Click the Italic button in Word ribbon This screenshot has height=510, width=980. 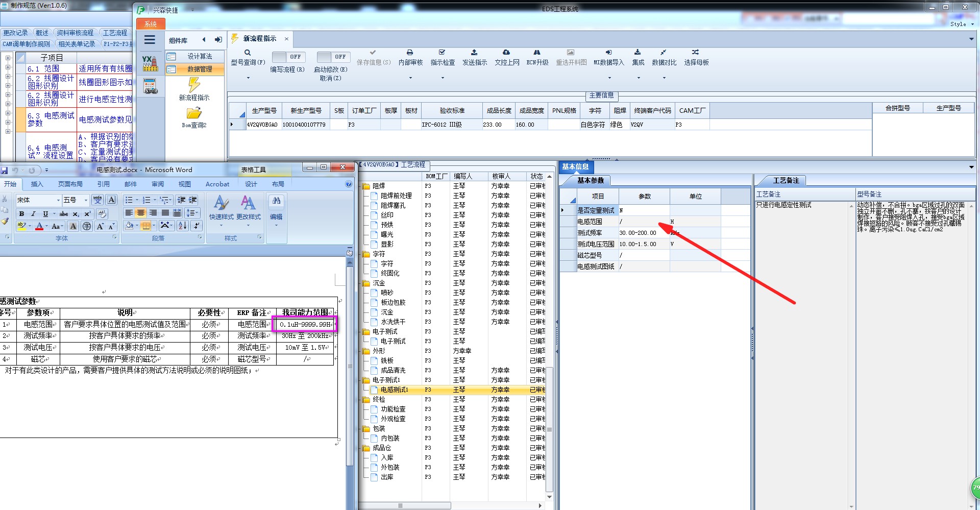[x=33, y=214]
